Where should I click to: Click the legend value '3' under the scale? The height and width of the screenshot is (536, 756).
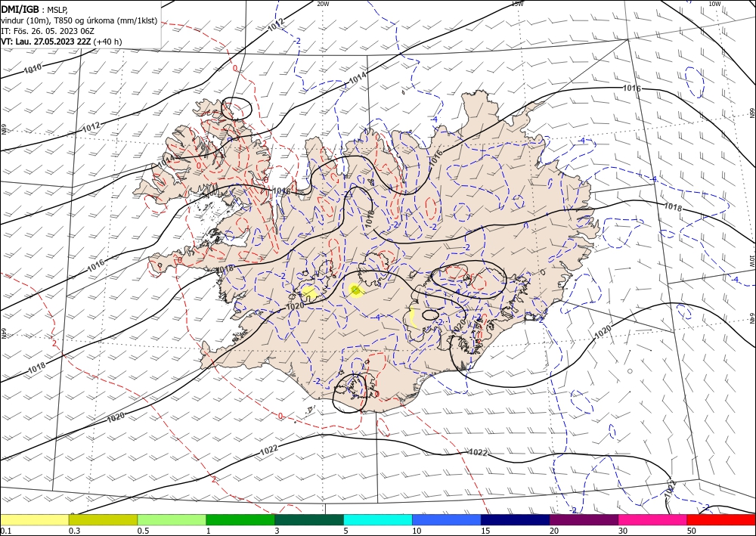pos(277,531)
